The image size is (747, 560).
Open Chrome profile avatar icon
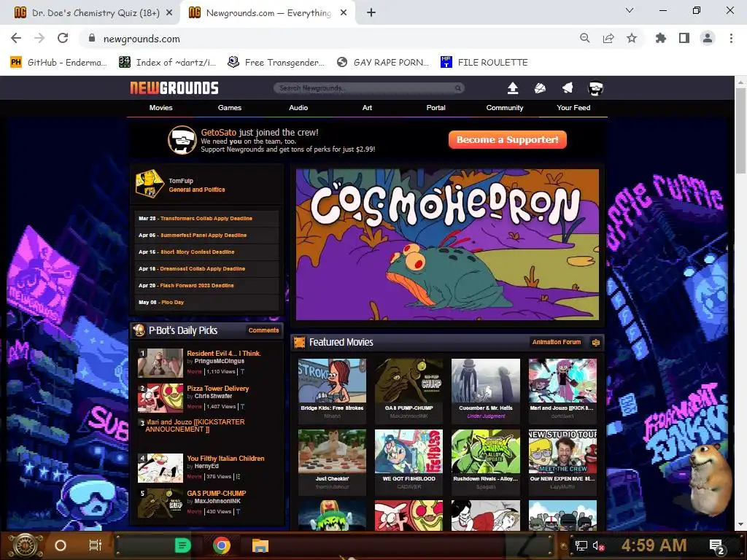coord(708,38)
